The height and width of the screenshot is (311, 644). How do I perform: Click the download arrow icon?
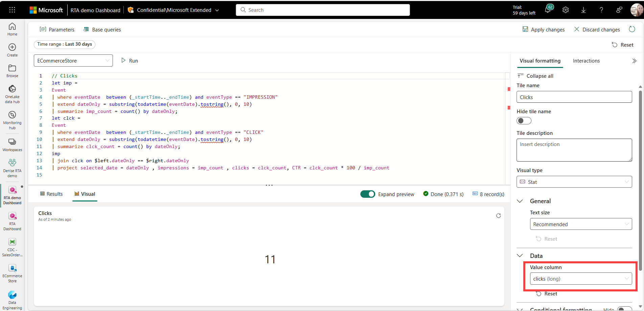pyautogui.click(x=583, y=10)
